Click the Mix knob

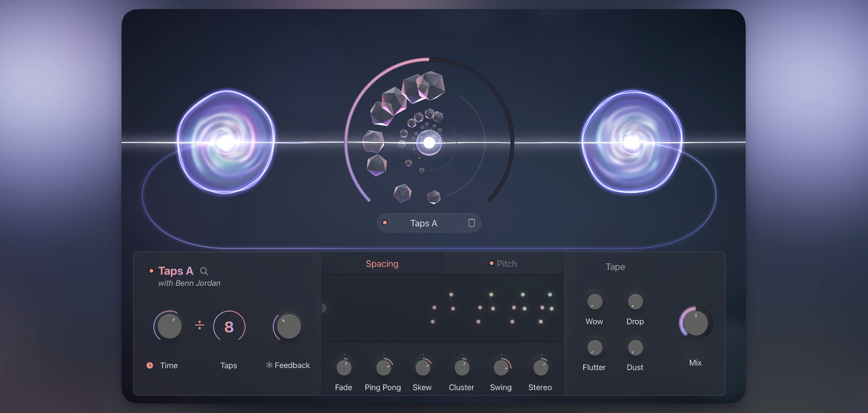coord(696,323)
